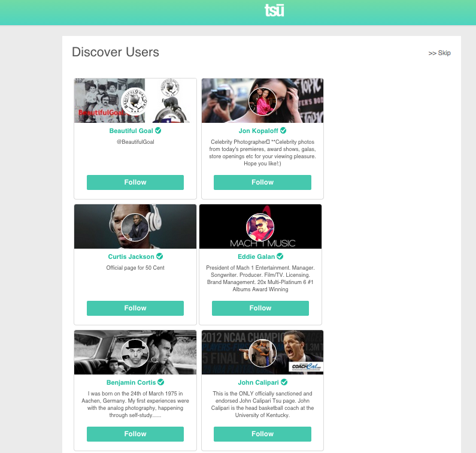Follow Jon Kopaloff
The image size is (476, 453).
(x=263, y=182)
